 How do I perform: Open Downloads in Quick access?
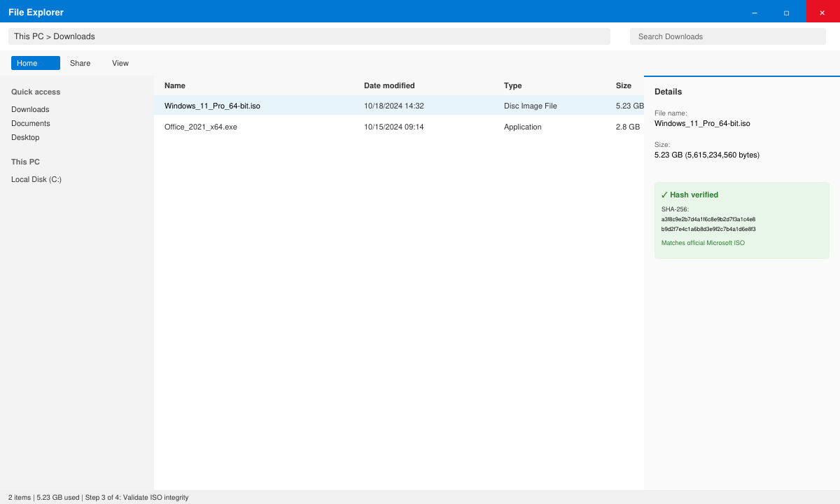click(30, 109)
